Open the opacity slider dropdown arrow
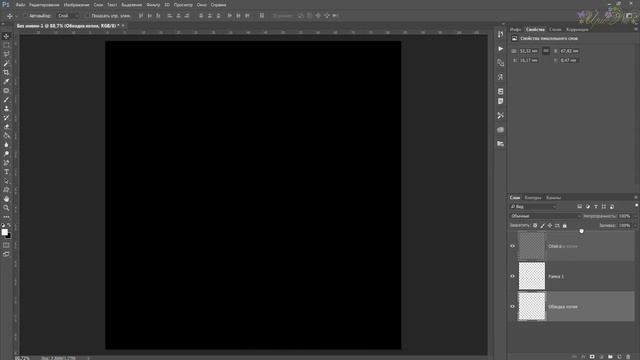The image size is (640, 360). [x=635, y=216]
